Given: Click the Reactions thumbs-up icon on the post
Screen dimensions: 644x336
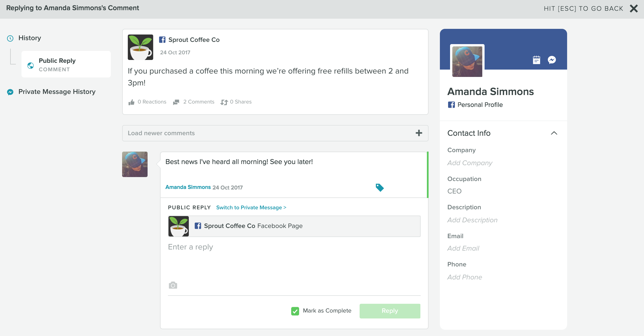Looking at the screenshot, I should (x=132, y=102).
